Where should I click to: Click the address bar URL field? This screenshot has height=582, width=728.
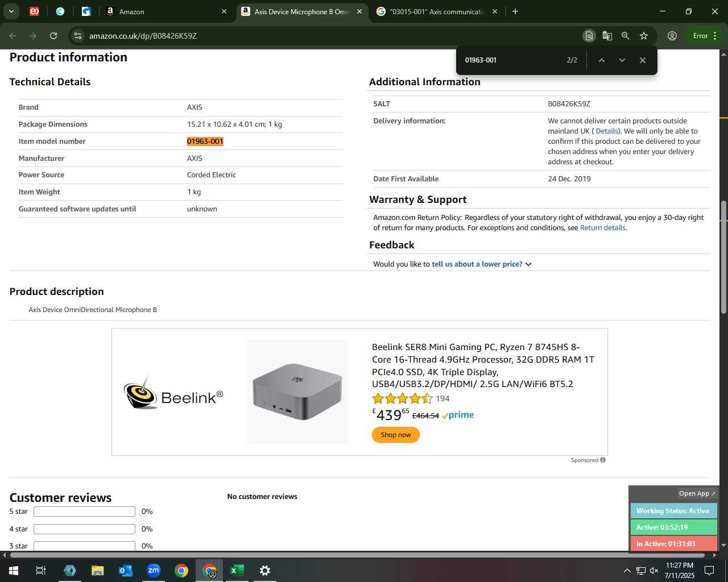[330, 36]
